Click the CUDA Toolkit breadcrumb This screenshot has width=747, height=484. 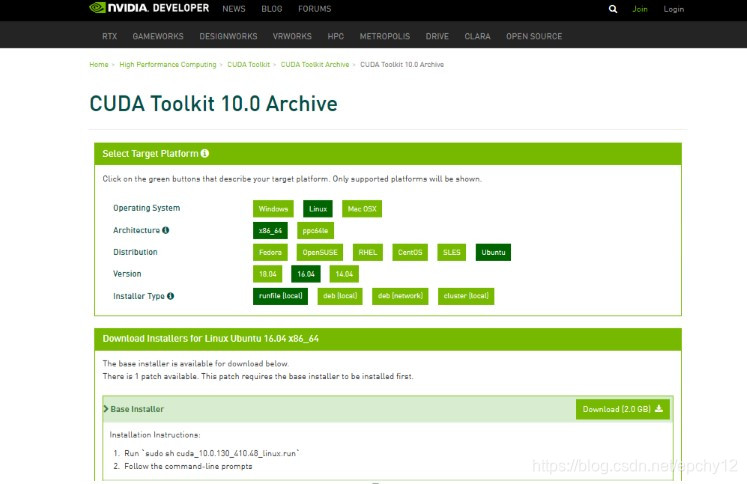[x=248, y=64]
